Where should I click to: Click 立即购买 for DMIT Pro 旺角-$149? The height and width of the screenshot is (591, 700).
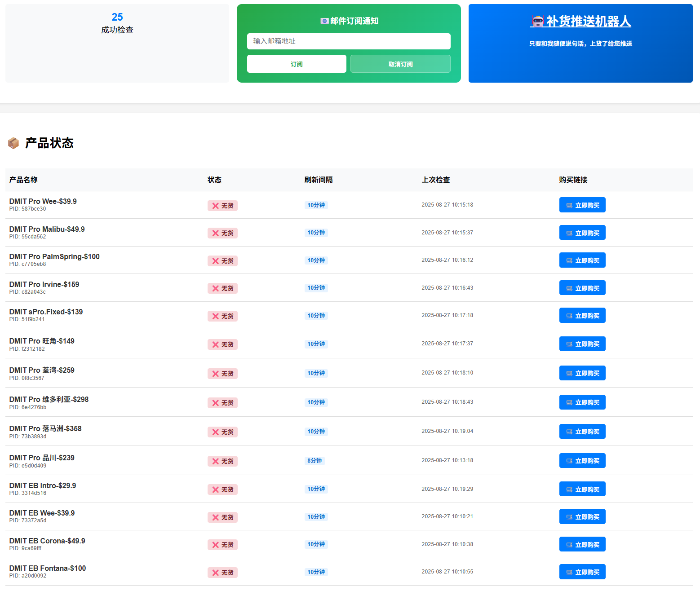point(582,344)
